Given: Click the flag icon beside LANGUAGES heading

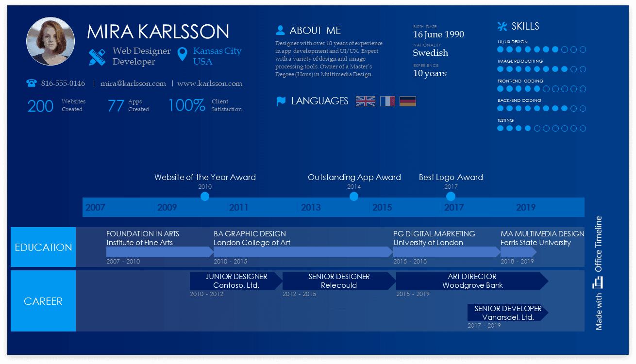Looking at the screenshot, I should (x=281, y=101).
